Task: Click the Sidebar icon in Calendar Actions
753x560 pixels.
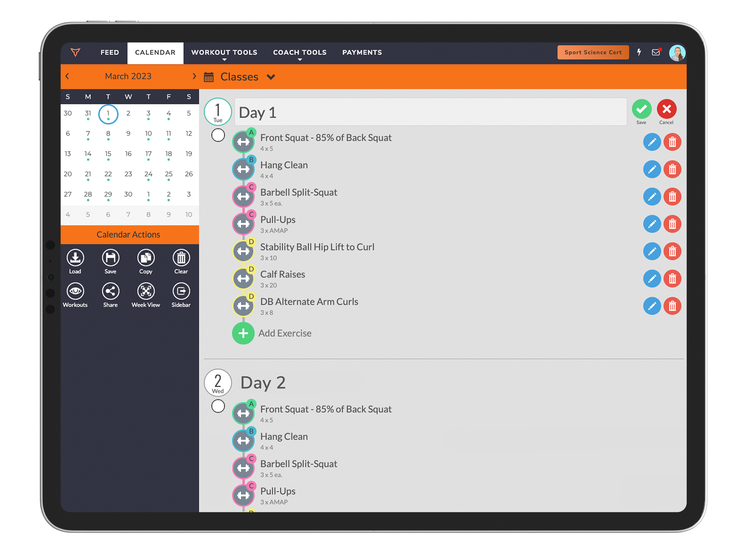Action: 181,292
